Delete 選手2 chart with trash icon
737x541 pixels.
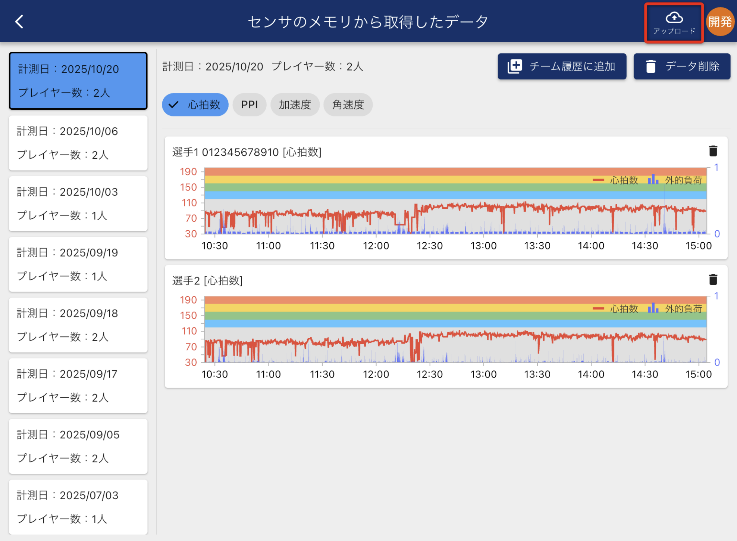[713, 280]
